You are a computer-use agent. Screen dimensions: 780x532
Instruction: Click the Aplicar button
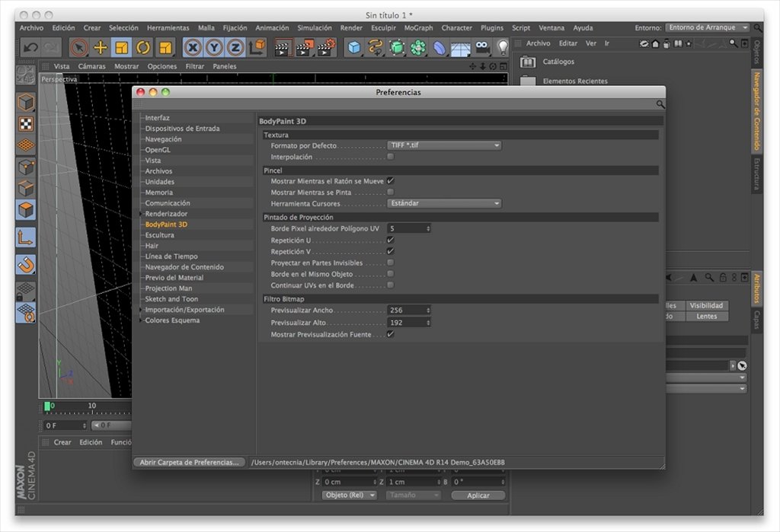pos(478,495)
